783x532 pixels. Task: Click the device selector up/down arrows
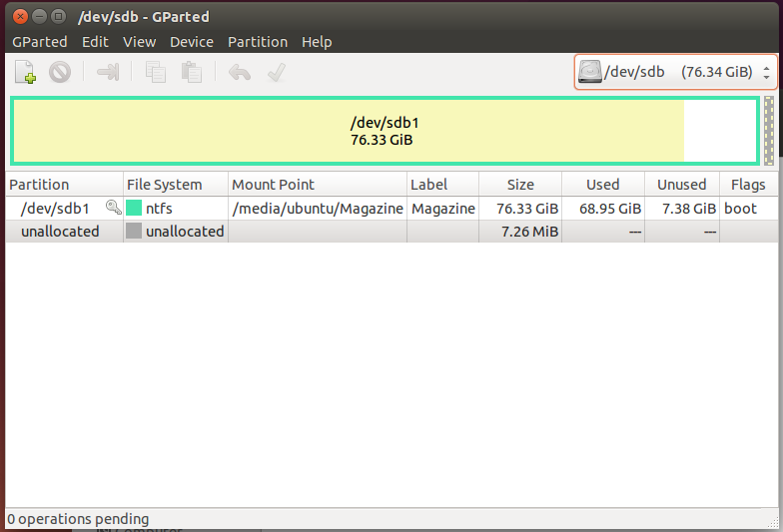point(767,72)
